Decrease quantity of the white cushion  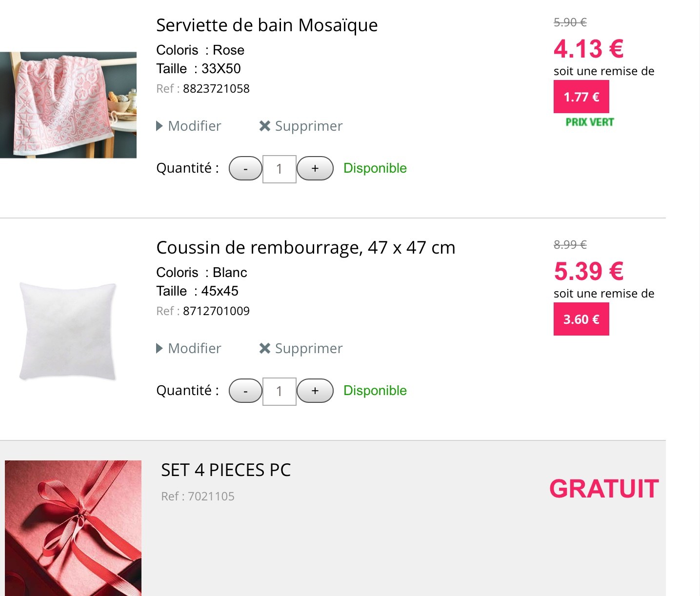click(245, 391)
